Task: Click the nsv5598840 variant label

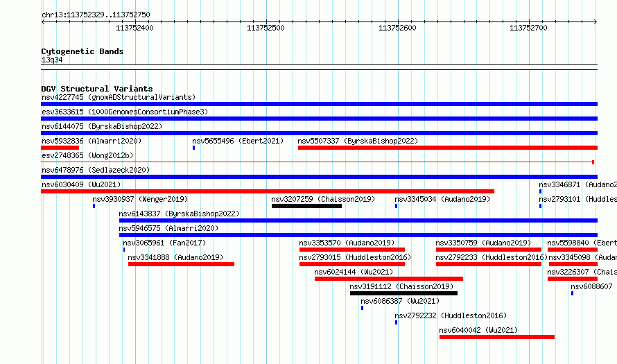Action: pos(582,243)
